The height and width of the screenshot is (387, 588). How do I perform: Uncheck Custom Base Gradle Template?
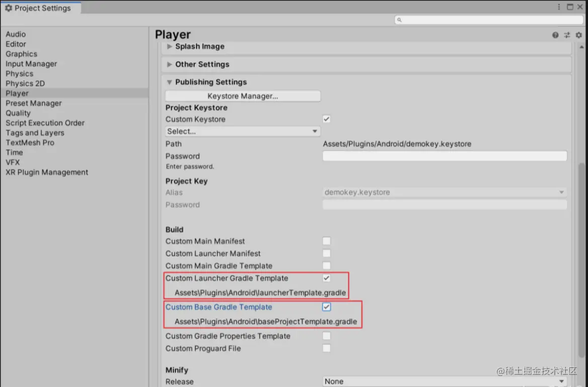[327, 307]
